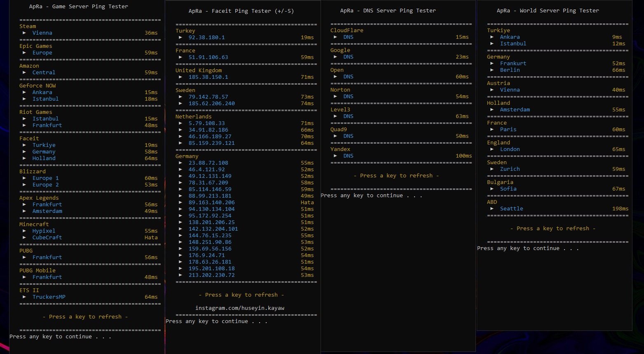This screenshot has width=644, height=354.
Task: Click Frankfurt under PUBG Mobile
Action: click(47, 277)
